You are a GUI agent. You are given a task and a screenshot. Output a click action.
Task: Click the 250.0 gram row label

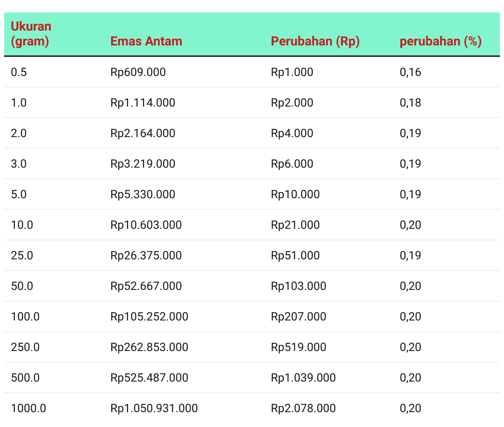[25, 347]
